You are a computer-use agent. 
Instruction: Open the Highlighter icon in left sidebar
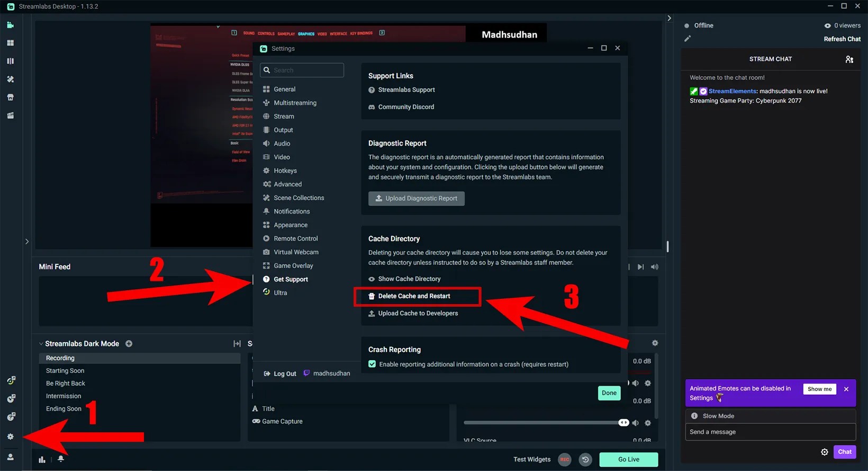pyautogui.click(x=10, y=115)
